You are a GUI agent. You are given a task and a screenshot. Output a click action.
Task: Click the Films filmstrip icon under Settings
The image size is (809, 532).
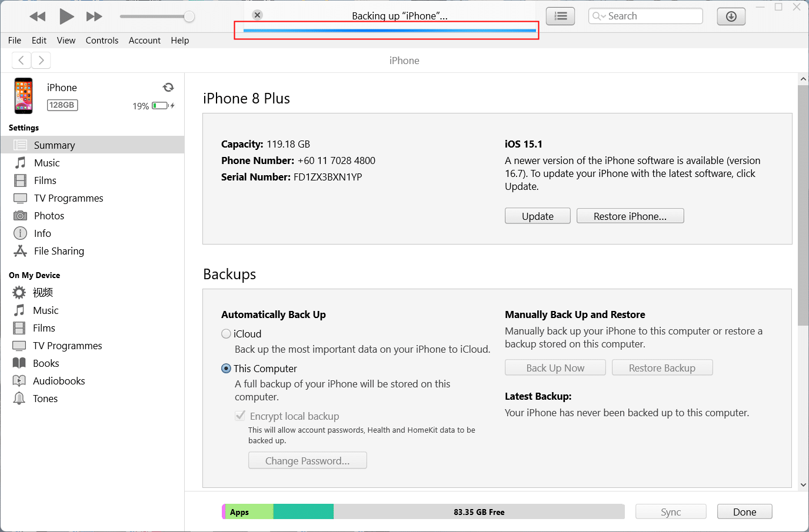20,180
